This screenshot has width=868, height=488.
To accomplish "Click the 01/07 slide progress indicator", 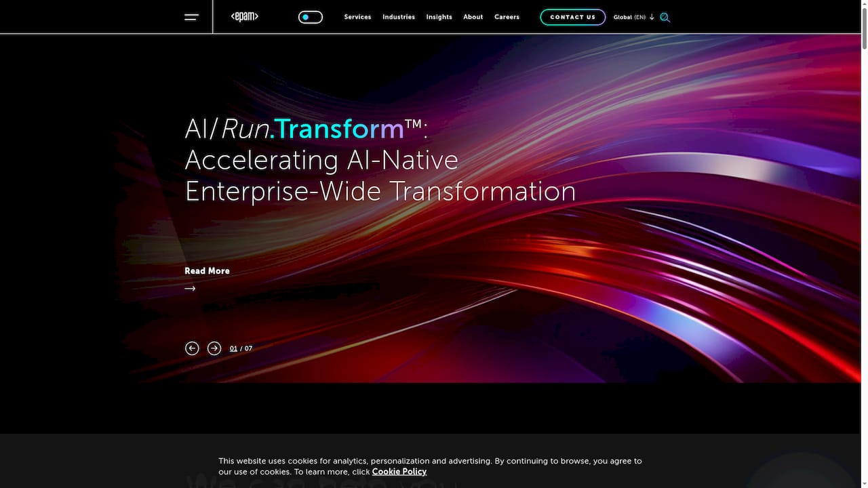I will (x=241, y=348).
